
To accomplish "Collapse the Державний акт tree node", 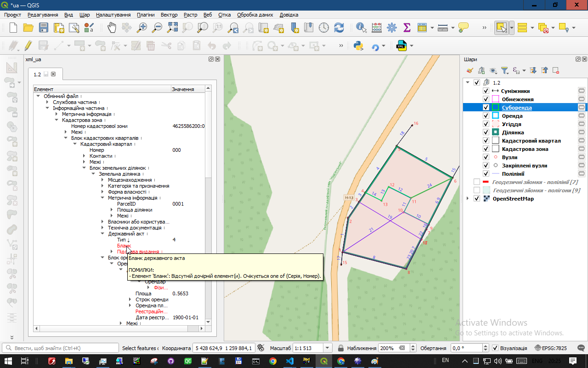I will pos(103,234).
